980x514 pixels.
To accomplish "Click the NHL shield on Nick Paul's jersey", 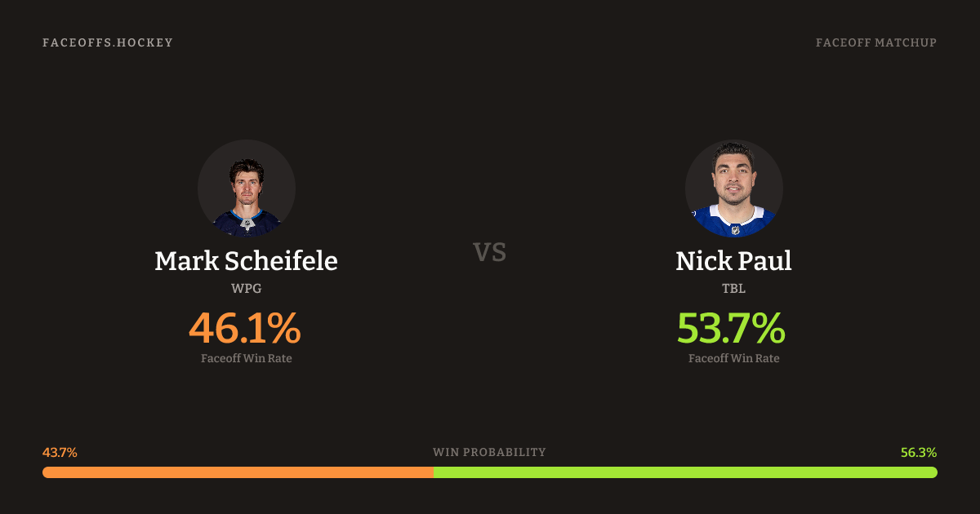I will (x=734, y=230).
